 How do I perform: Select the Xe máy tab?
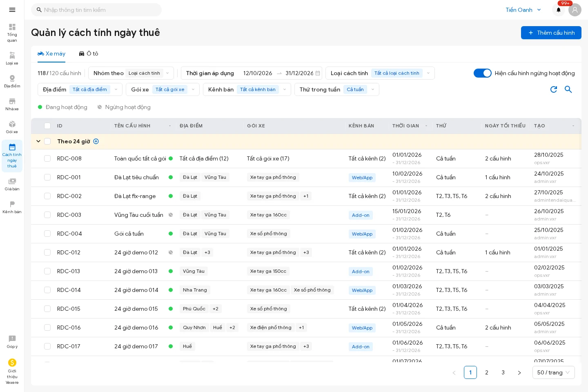click(x=51, y=53)
